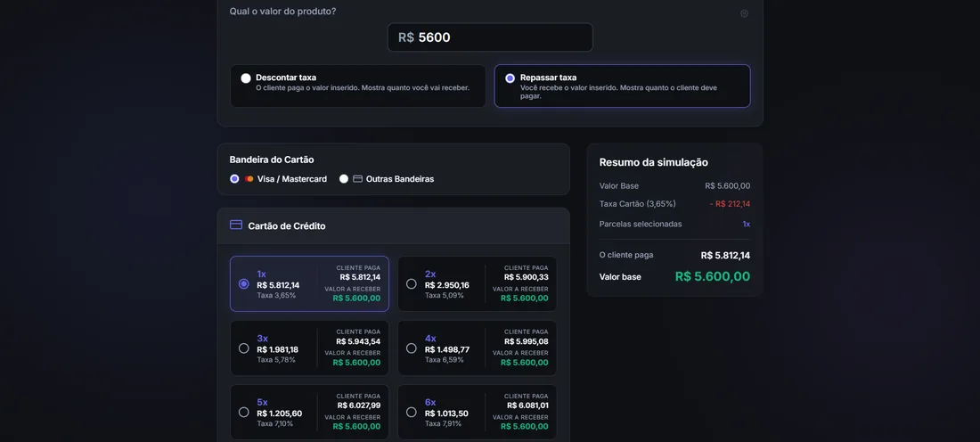
Task: Click 'R$ 6.081,01' client pays in 6x card
Action: tap(527, 405)
